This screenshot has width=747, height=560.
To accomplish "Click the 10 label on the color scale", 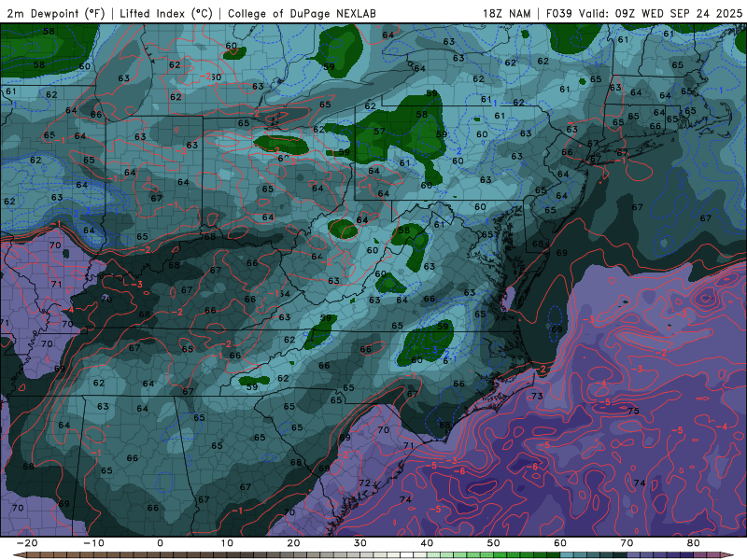I will click(227, 543).
